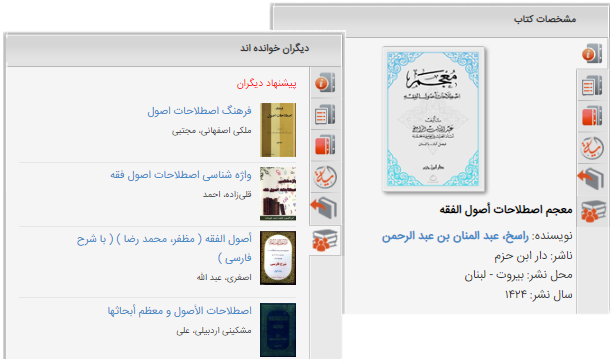Click red book icon in 'مشخصات کتاب' panel

point(591,116)
